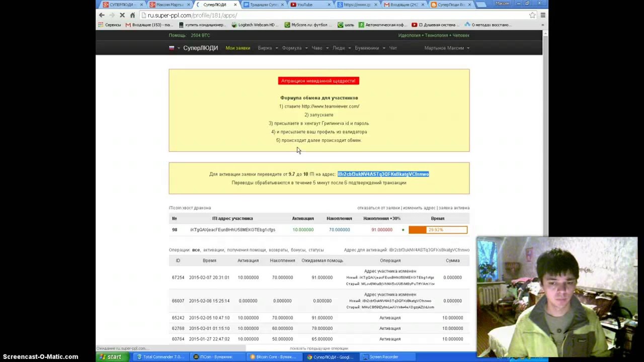644x362 pixels.
Task: Click the green status dot beside 91.000000
Action: [x=403, y=230]
